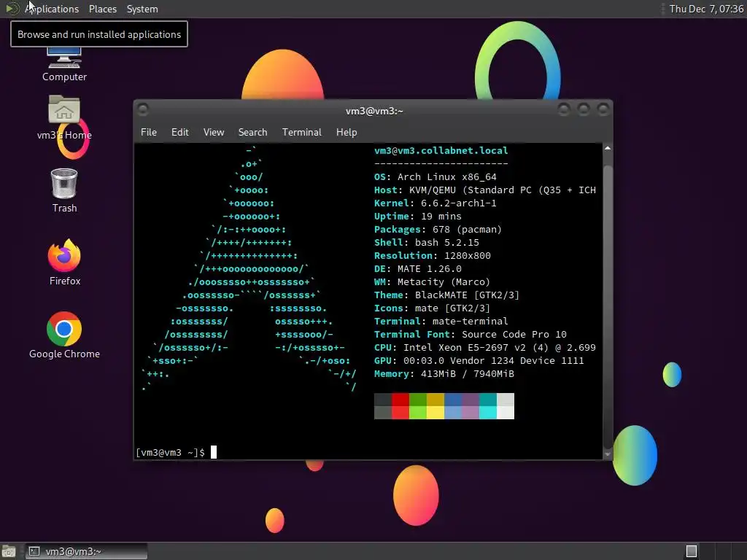Open the Terminal menu in menubar

pos(301,133)
